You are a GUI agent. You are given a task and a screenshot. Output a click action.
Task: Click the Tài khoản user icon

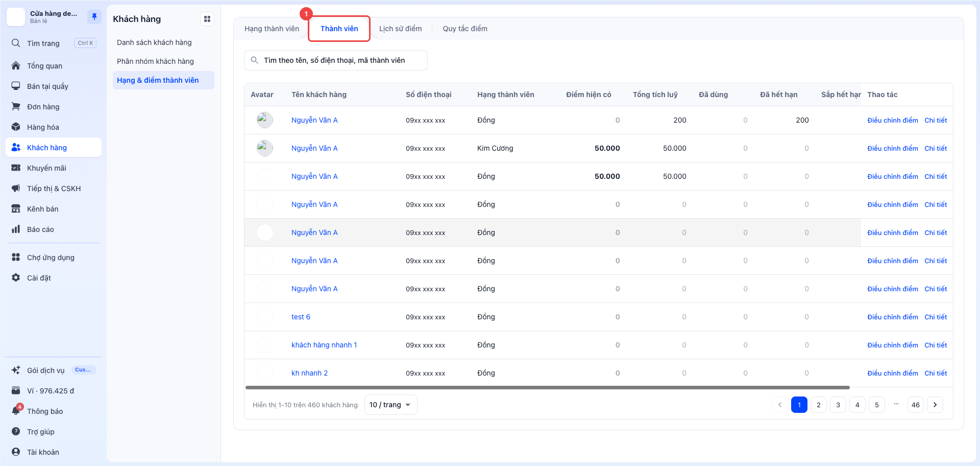16,452
